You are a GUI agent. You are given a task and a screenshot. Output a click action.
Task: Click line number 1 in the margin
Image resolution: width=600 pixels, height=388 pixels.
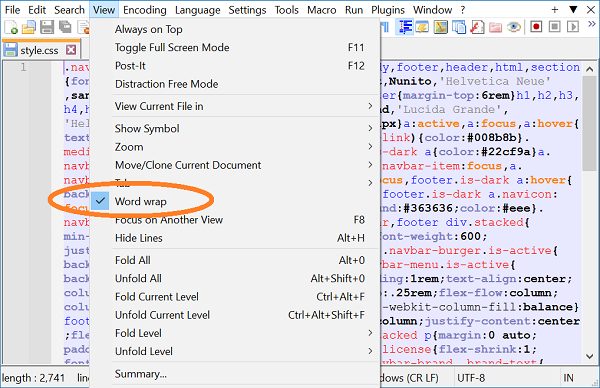click(x=23, y=67)
